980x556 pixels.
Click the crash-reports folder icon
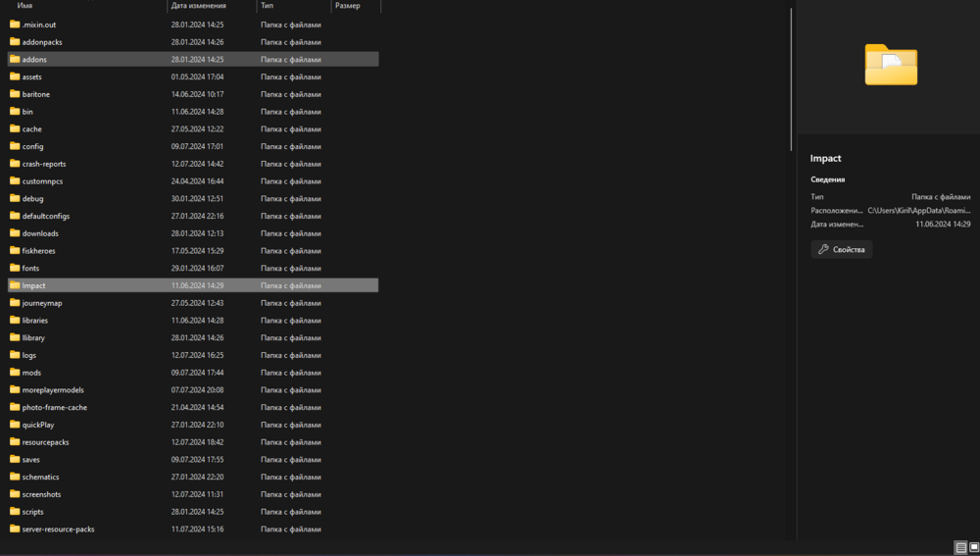coord(15,163)
